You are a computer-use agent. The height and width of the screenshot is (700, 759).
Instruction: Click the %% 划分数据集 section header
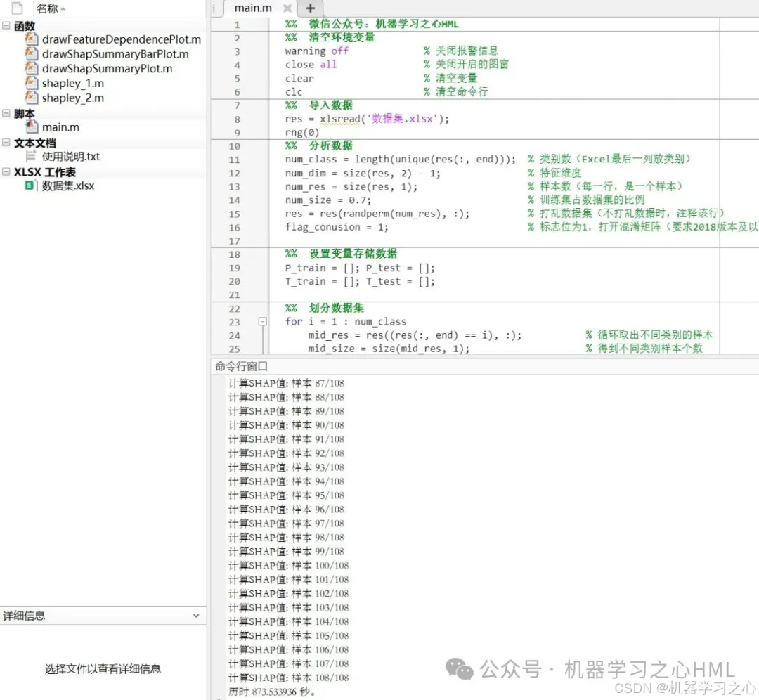point(324,308)
